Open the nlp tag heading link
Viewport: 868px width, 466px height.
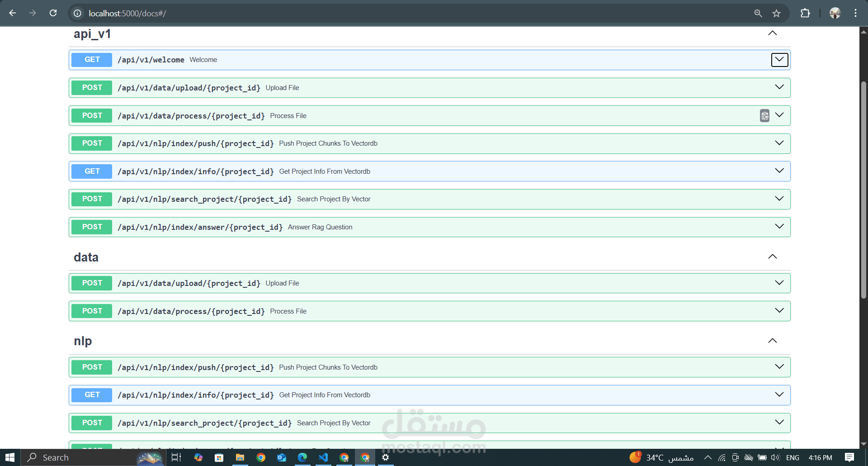(x=83, y=341)
